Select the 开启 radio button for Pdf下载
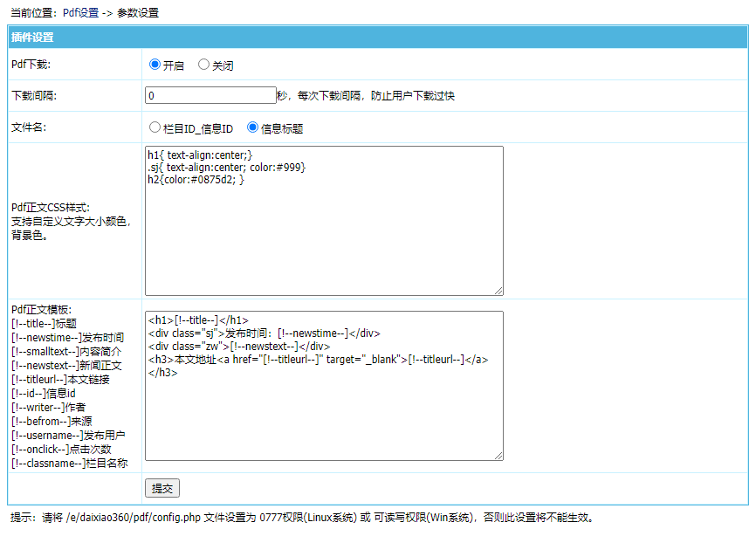The height and width of the screenshot is (543, 756). [155, 65]
